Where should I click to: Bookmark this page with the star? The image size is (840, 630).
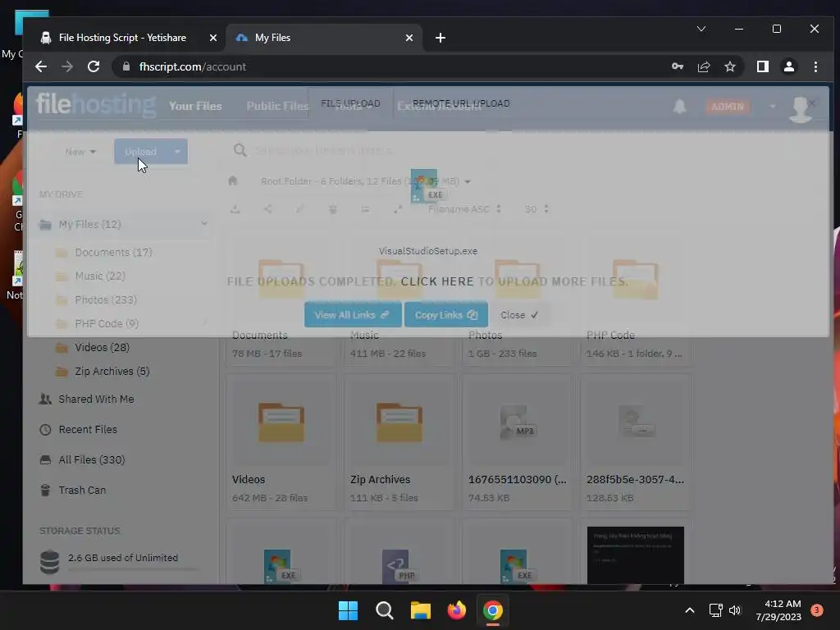pyautogui.click(x=729, y=66)
